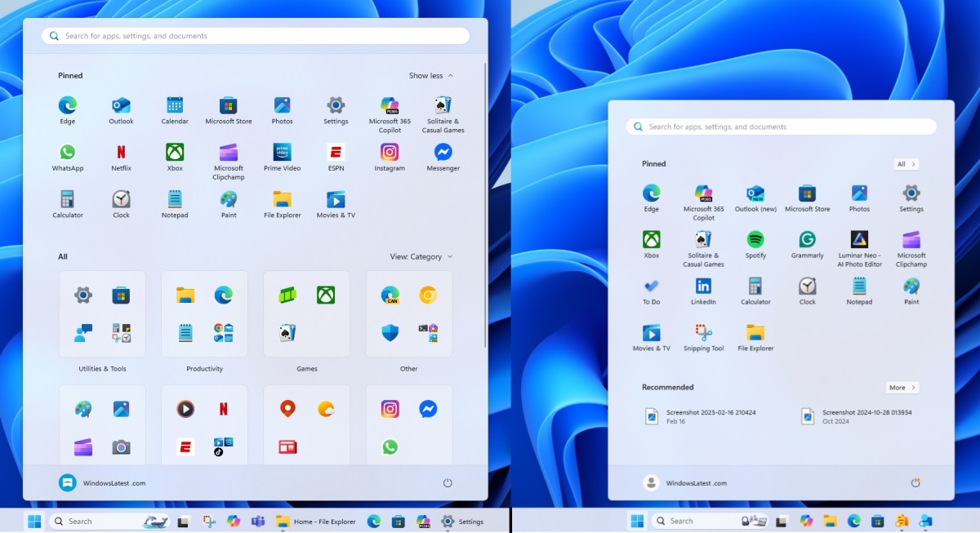Viewport: 980px width, 533px height.
Task: Launch Microsoft Store from the right pinned apps
Action: pyautogui.click(x=807, y=198)
